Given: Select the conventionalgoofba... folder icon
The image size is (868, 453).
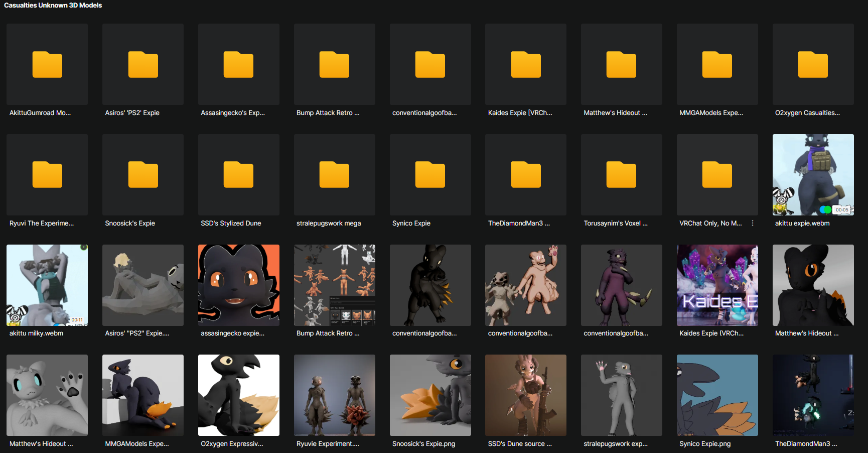Looking at the screenshot, I should (x=430, y=64).
